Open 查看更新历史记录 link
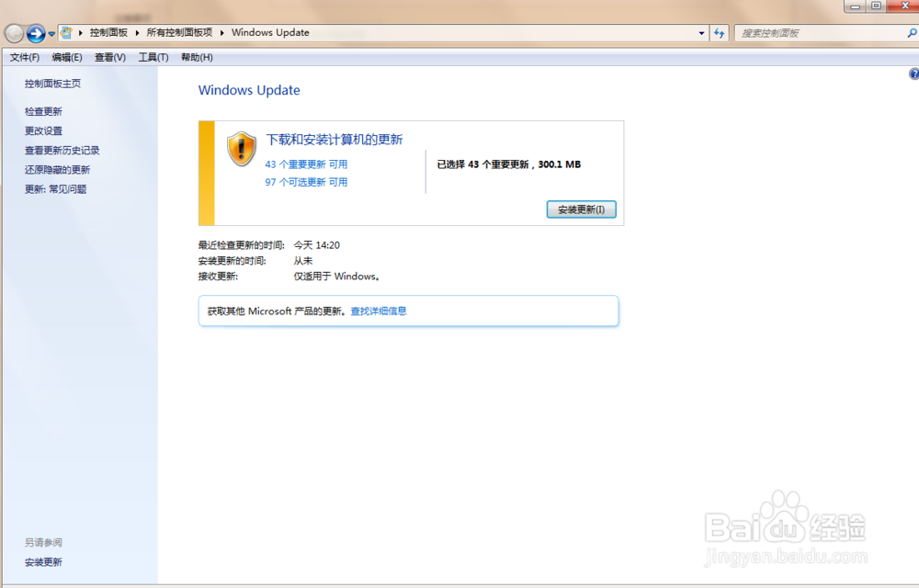 [62, 151]
